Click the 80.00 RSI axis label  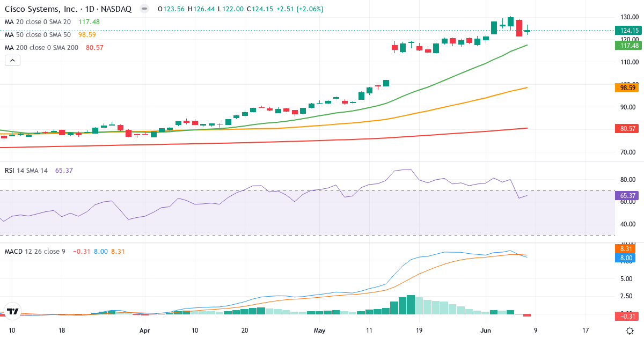628,179
